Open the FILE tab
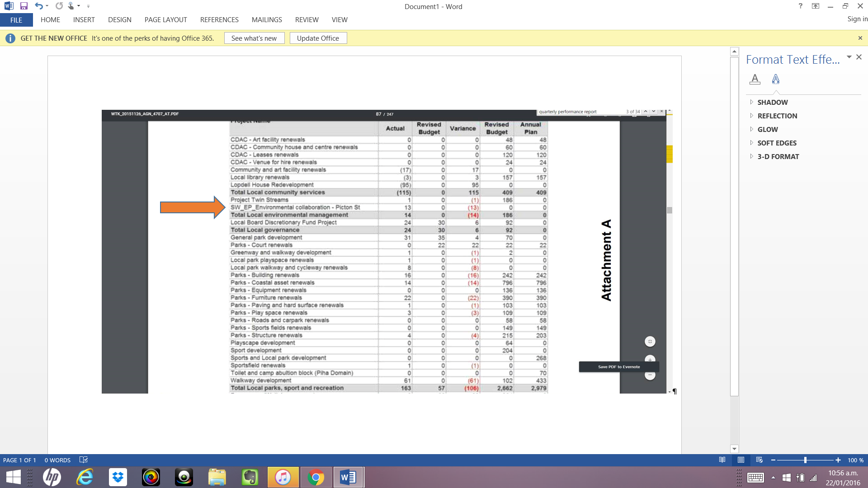Screen dimensions: 868x488 tap(16, 20)
